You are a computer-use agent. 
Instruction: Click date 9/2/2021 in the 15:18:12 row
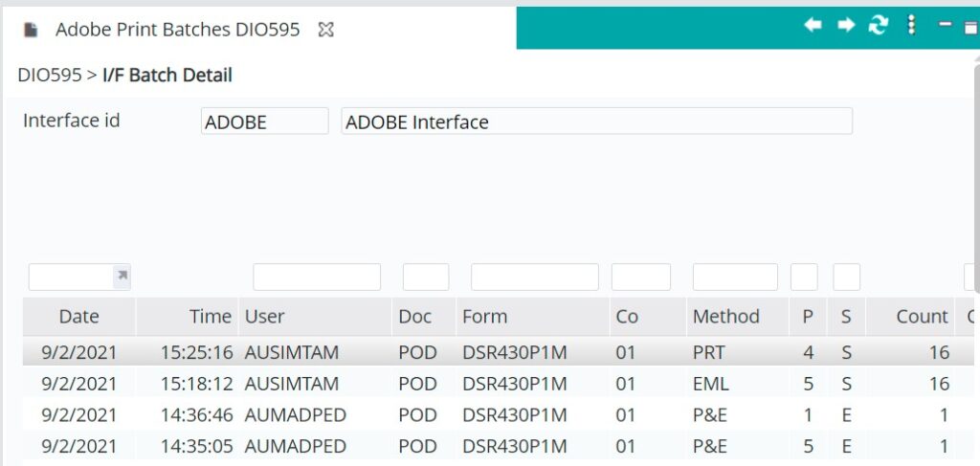(x=78, y=384)
